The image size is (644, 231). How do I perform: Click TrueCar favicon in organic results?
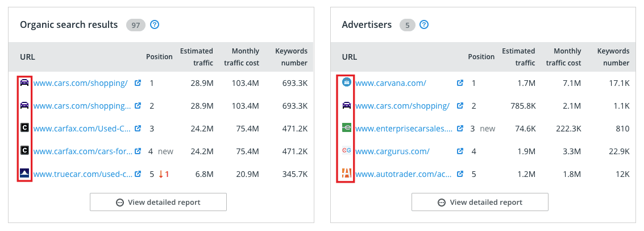(x=24, y=174)
